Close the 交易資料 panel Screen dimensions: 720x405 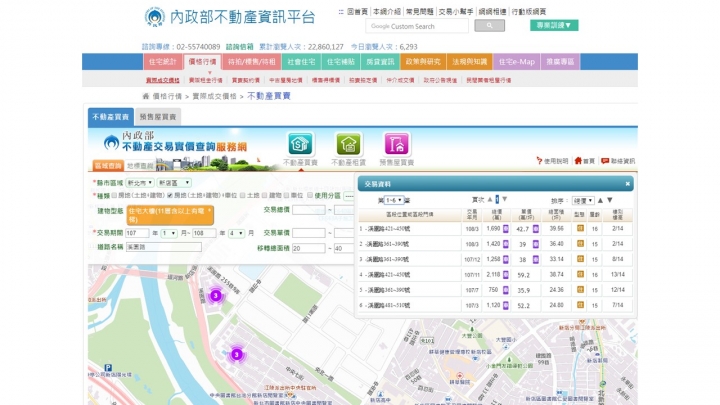point(627,184)
